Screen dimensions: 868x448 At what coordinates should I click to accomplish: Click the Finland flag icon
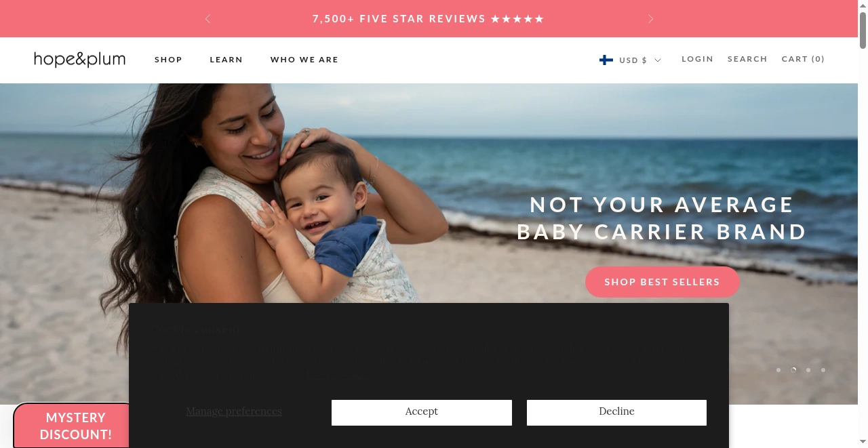[x=606, y=60]
